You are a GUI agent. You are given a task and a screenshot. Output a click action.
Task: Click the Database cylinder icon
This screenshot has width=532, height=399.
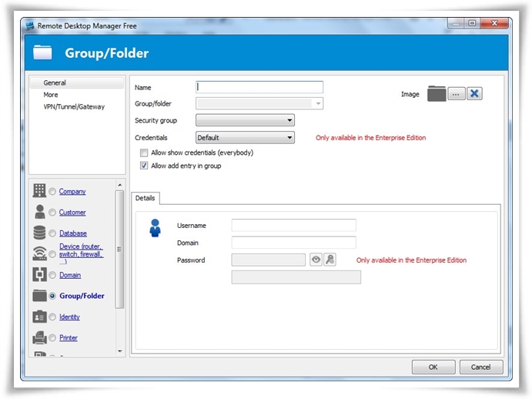pos(39,233)
